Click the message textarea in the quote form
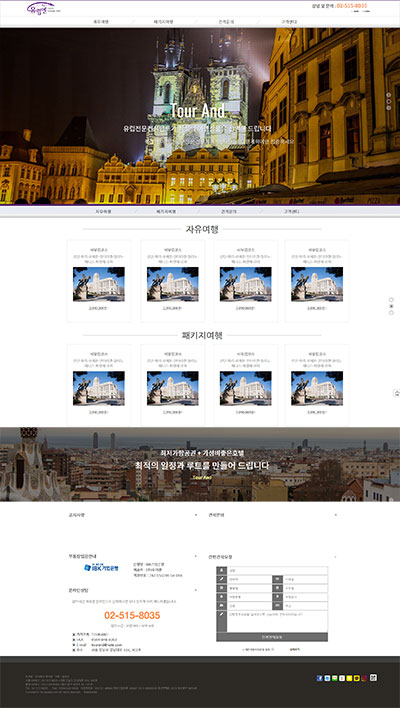The width and height of the screenshot is (400, 708). pos(277,622)
